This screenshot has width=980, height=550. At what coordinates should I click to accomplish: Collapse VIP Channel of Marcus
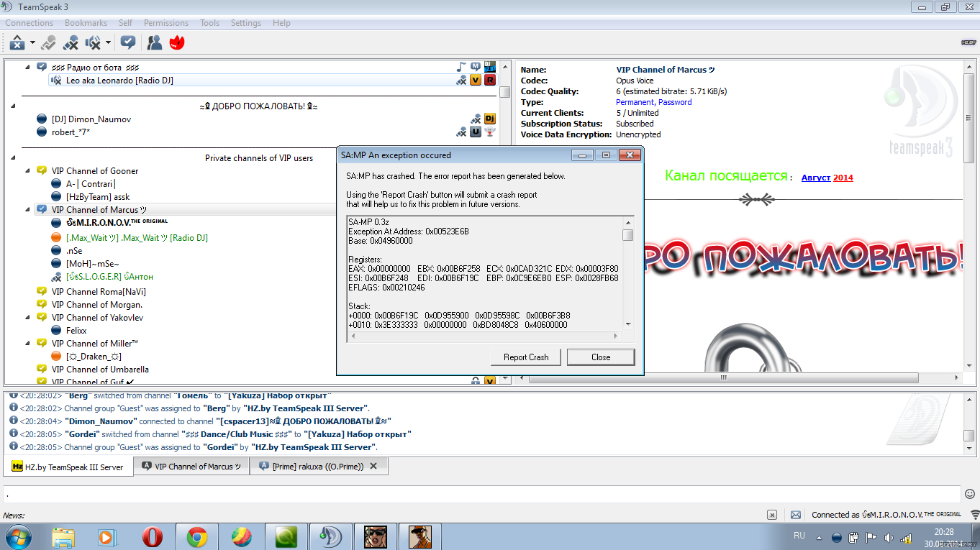point(28,209)
